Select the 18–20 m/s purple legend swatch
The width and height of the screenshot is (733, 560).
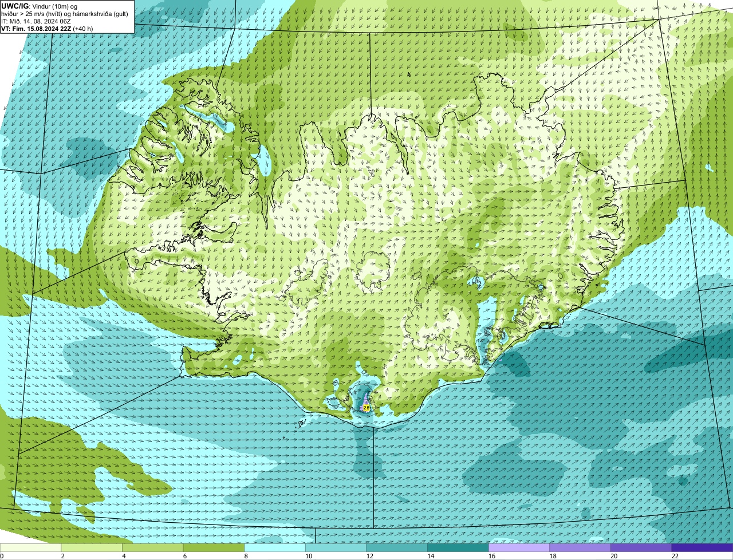pos(580,547)
